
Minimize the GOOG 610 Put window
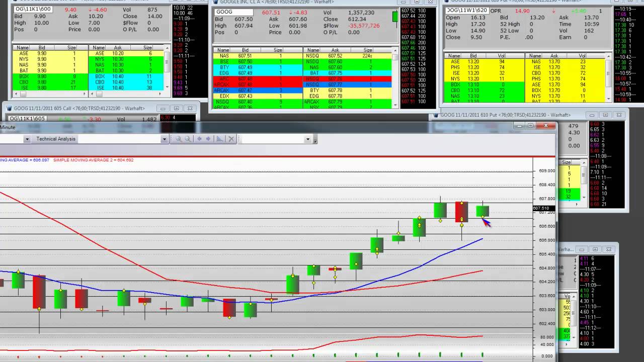click(592, 115)
